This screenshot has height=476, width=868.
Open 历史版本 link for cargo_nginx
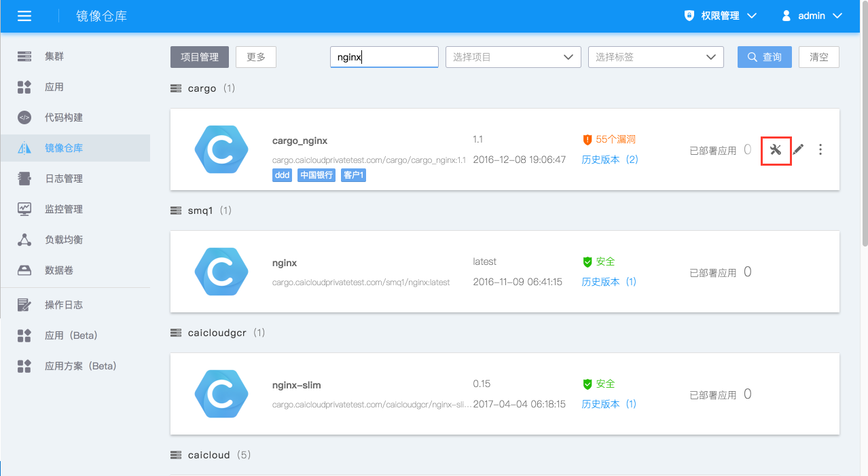tap(609, 160)
